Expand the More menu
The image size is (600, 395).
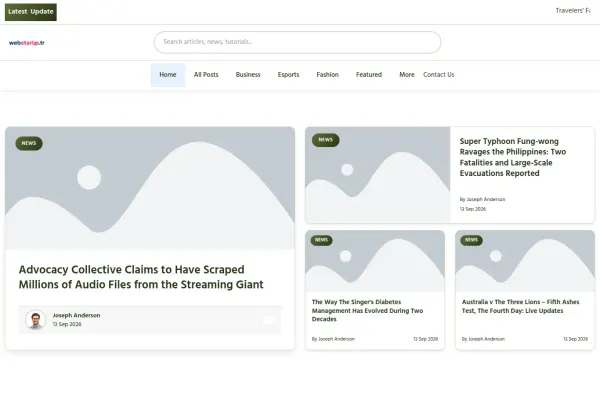coord(407,75)
